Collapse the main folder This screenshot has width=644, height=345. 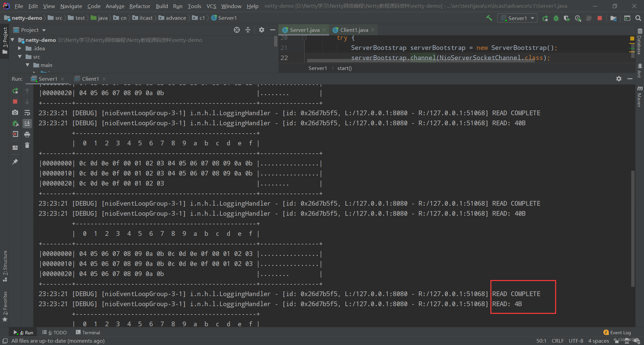coord(28,65)
